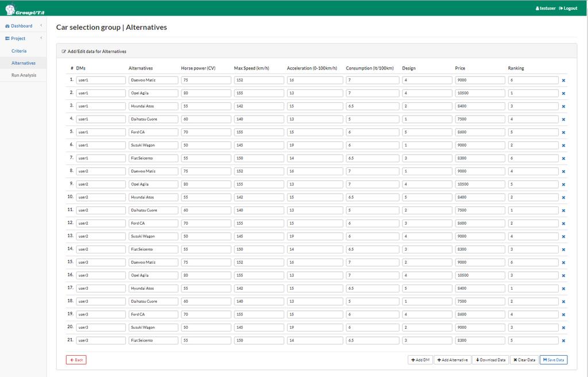
Task: Edit Alternatives field in row 11
Action: [153, 210]
